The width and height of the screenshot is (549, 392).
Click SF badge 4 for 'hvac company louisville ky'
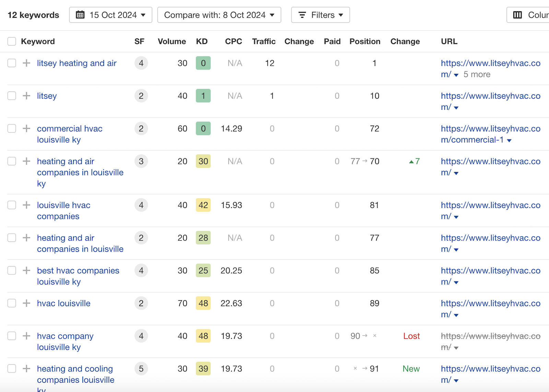tap(141, 336)
